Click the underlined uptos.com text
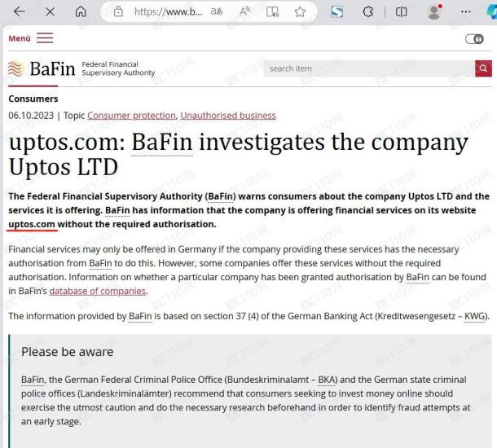The height and width of the screenshot is (448, 497). coord(32,224)
